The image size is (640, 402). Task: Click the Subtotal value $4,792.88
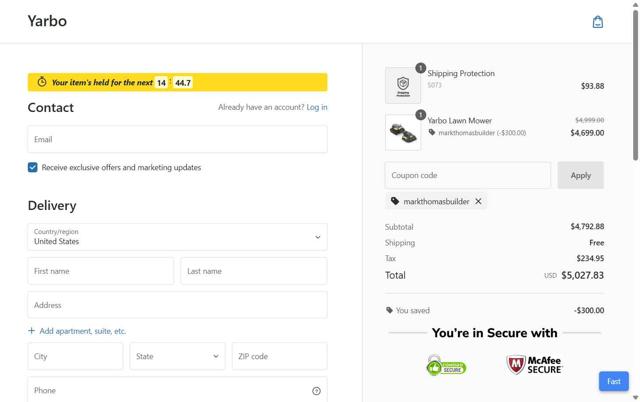click(x=587, y=227)
